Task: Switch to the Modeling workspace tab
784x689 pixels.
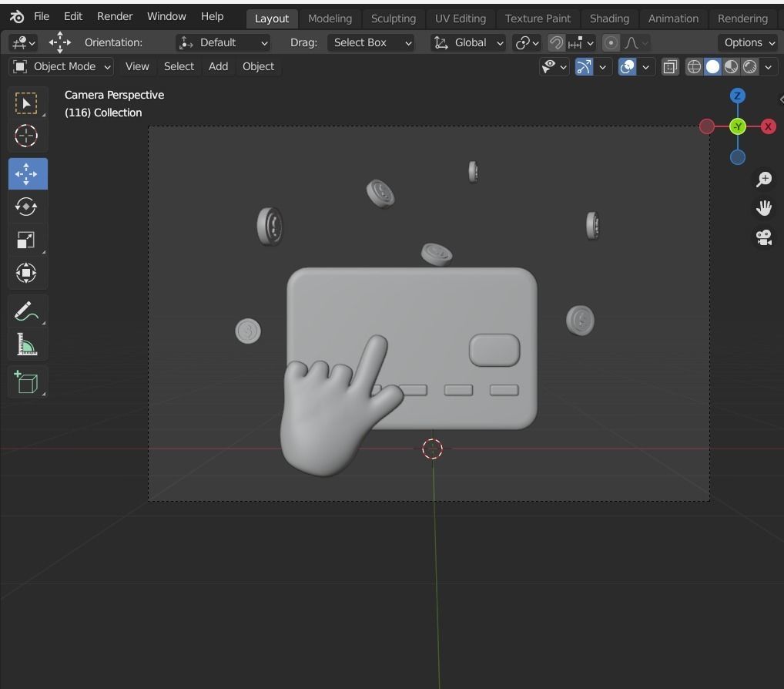Action: (x=330, y=18)
